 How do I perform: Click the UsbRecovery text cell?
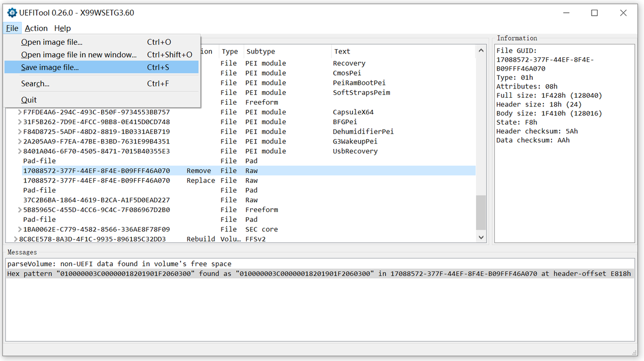tap(355, 152)
